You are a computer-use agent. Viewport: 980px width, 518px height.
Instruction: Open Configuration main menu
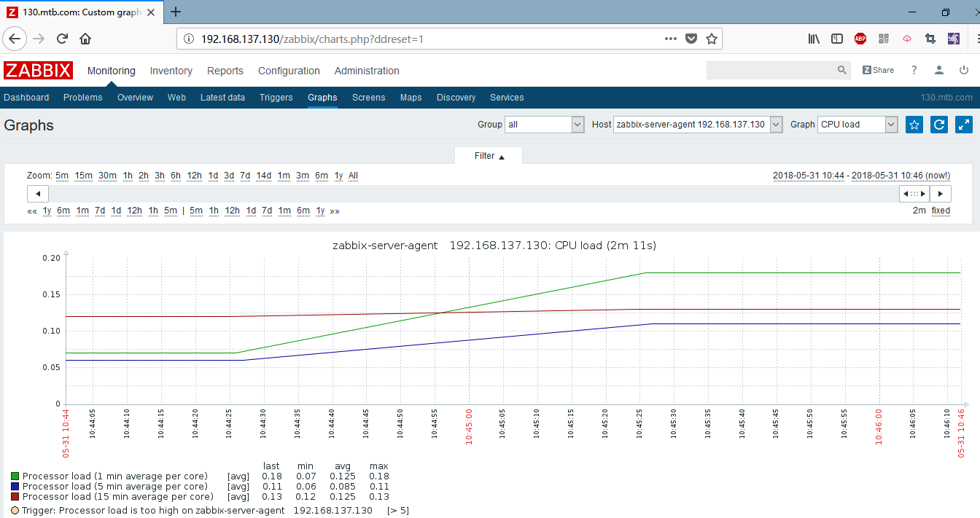coord(289,71)
